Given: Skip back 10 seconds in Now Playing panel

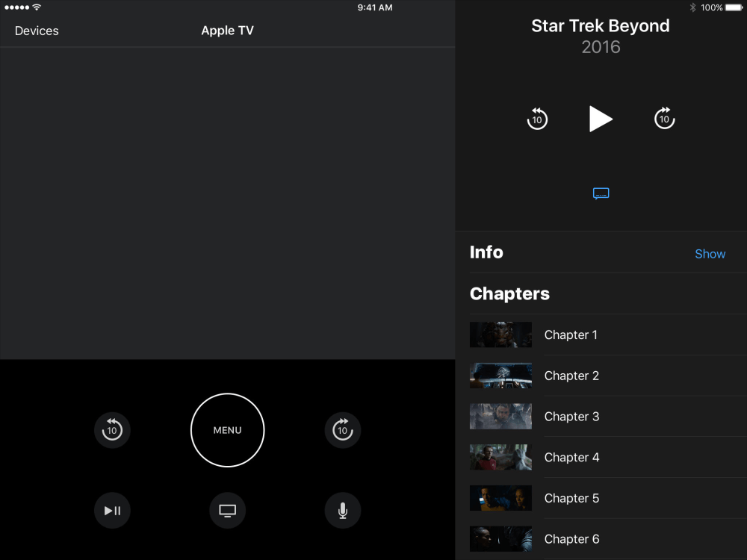Looking at the screenshot, I should pyautogui.click(x=537, y=119).
